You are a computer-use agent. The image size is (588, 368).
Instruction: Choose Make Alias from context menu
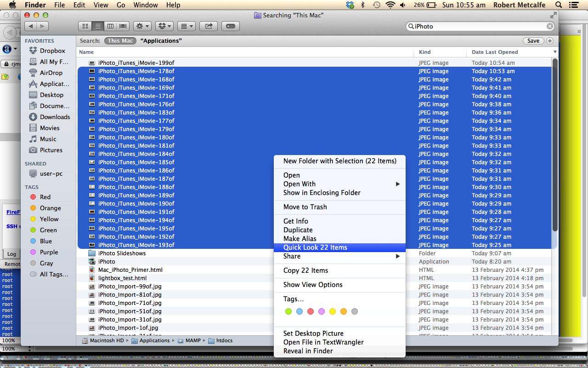coord(339,239)
